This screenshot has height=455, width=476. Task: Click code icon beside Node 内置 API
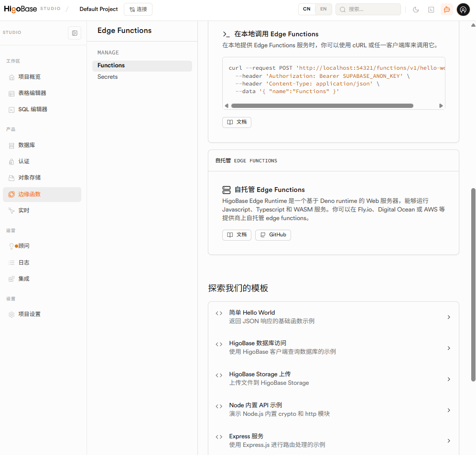click(x=219, y=406)
